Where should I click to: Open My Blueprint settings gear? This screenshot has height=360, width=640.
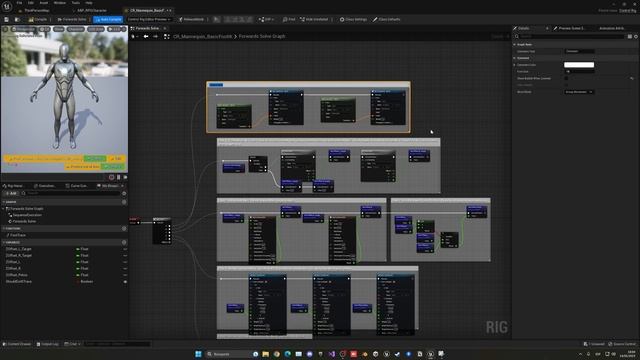pos(124,193)
